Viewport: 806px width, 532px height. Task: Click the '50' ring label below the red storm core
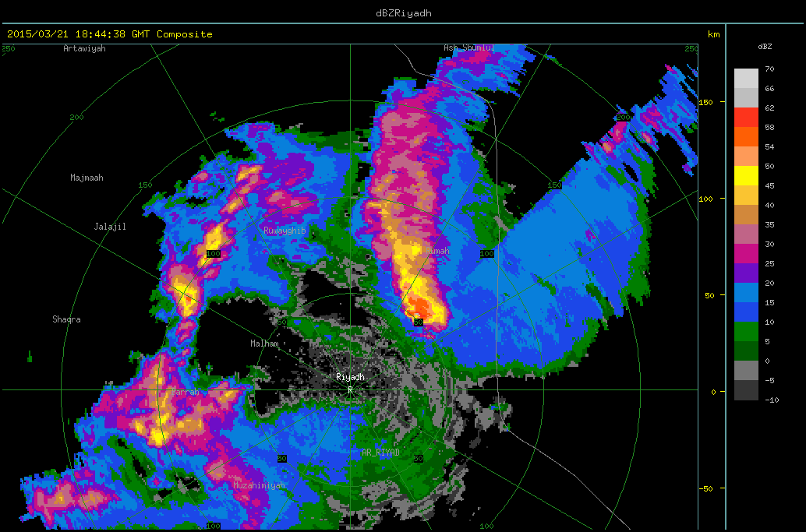(x=419, y=322)
